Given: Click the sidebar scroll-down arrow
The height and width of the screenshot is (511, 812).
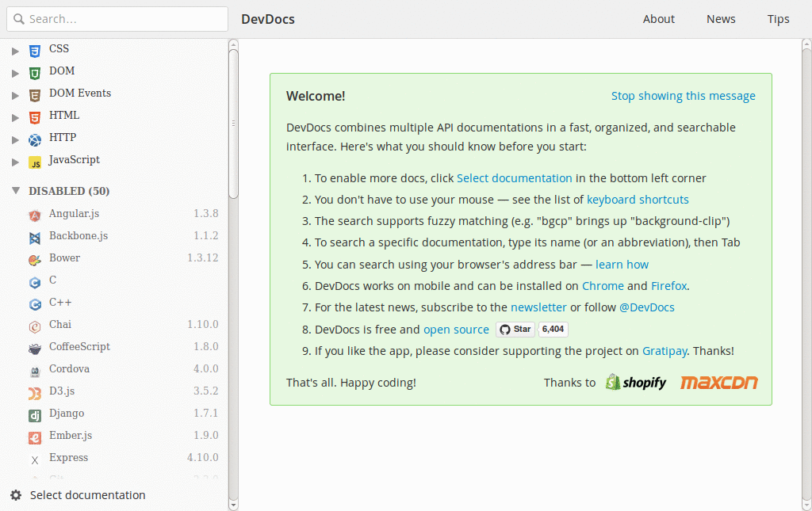Looking at the screenshot, I should (234, 505).
